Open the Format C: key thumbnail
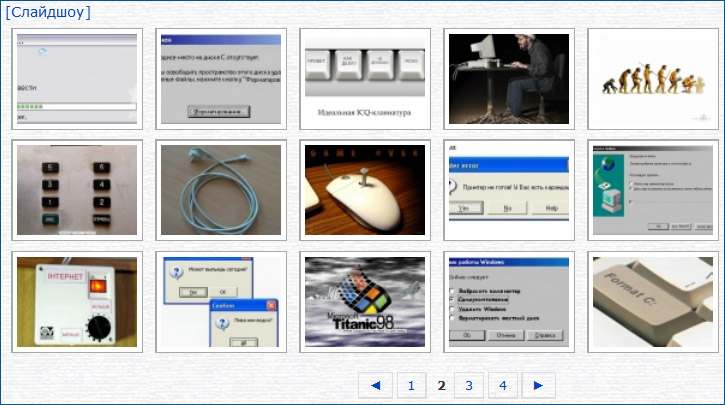The image size is (725, 405). (x=653, y=302)
